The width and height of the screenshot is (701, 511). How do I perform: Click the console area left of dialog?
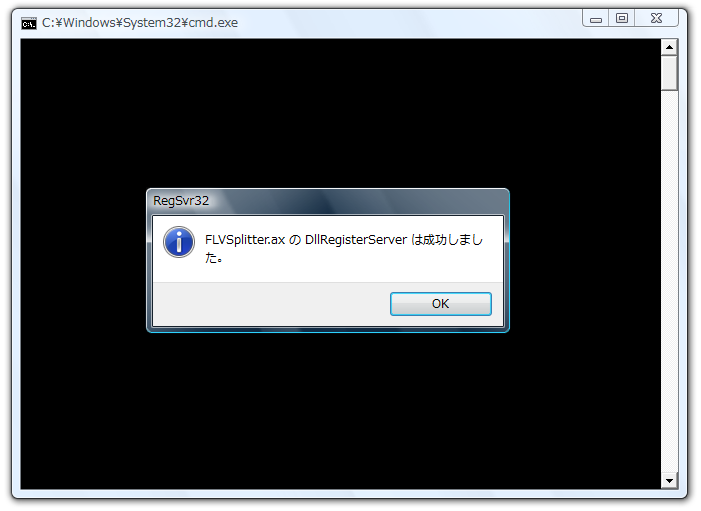[x=84, y=260]
